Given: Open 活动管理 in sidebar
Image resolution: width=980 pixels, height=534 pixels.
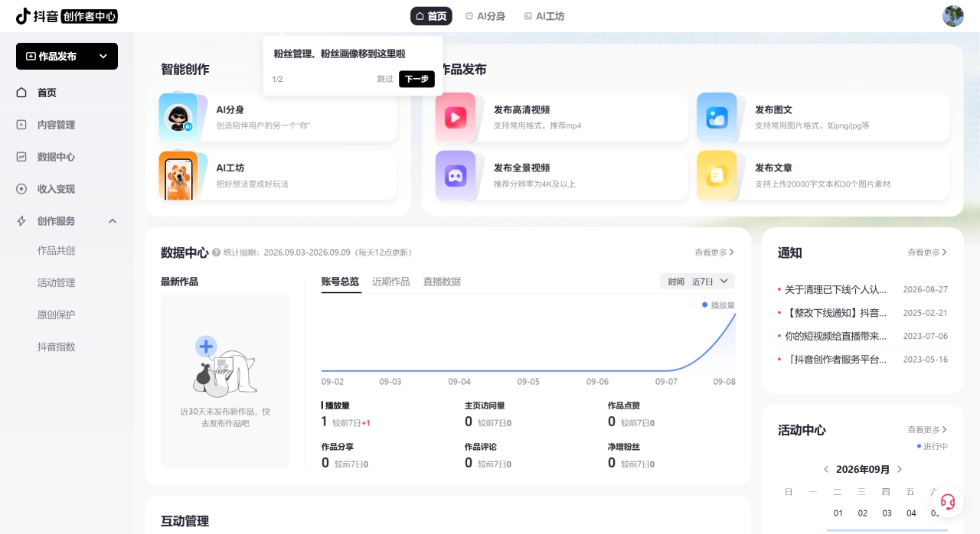Looking at the screenshot, I should coord(57,282).
